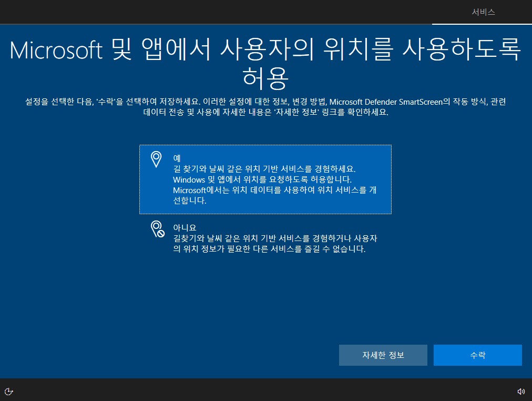The image size is (532, 401).
Task: Click the white progress line under 서비스
Action: pos(482,24)
